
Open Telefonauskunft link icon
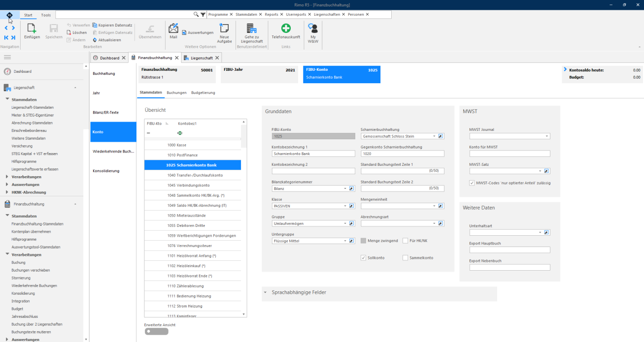click(x=286, y=28)
